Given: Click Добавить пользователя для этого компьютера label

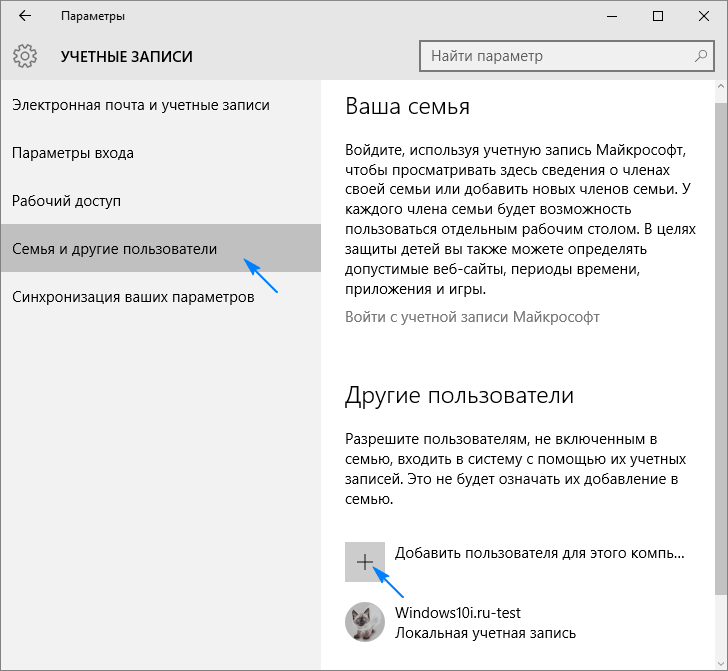Looking at the screenshot, I should [x=540, y=552].
